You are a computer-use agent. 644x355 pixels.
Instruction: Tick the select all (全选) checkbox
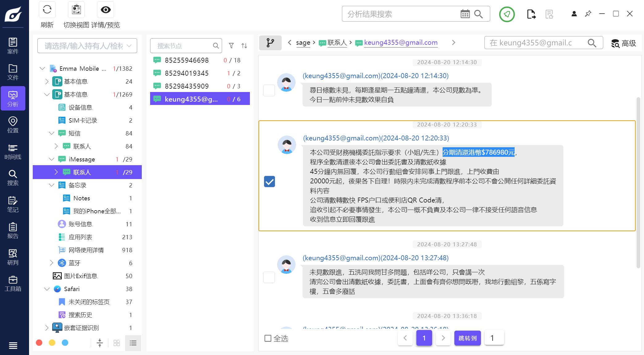coord(268,338)
